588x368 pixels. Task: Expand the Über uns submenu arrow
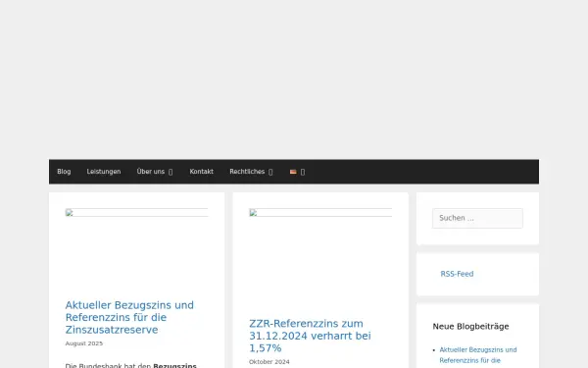tap(171, 172)
